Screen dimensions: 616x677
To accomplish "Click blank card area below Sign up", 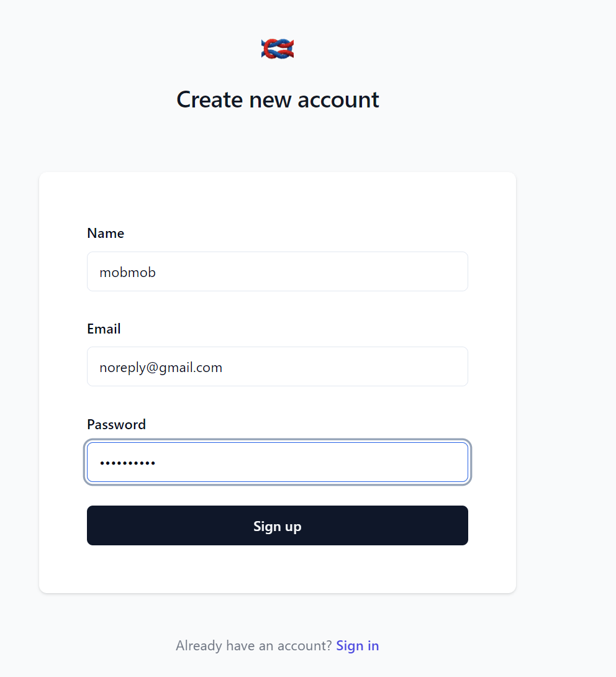I will (278, 570).
